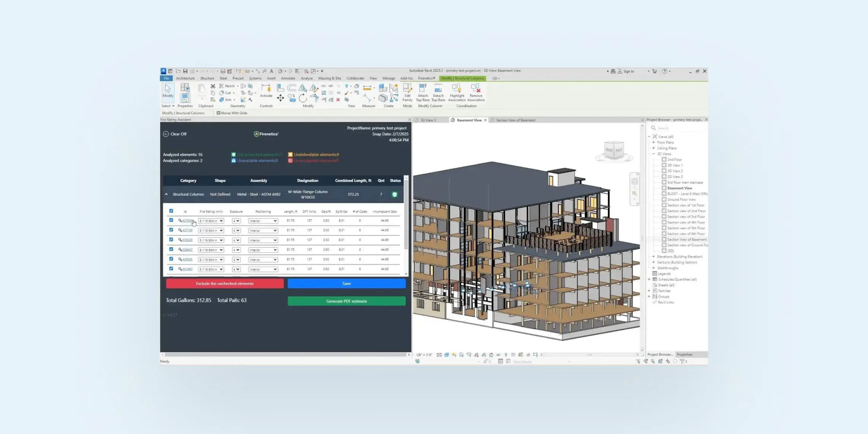The height and width of the screenshot is (434, 868).
Task: Uncheck the checkbox for element 437749
Action: click(171, 230)
